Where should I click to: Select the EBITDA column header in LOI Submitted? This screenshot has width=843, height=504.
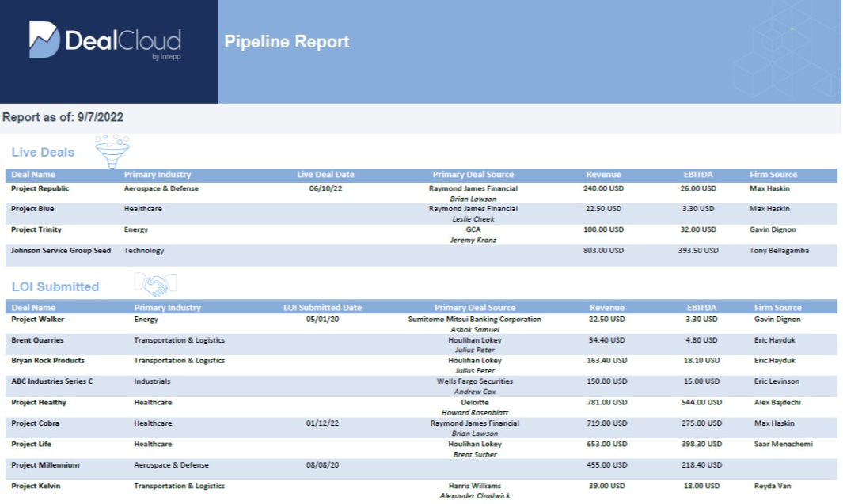[701, 307]
